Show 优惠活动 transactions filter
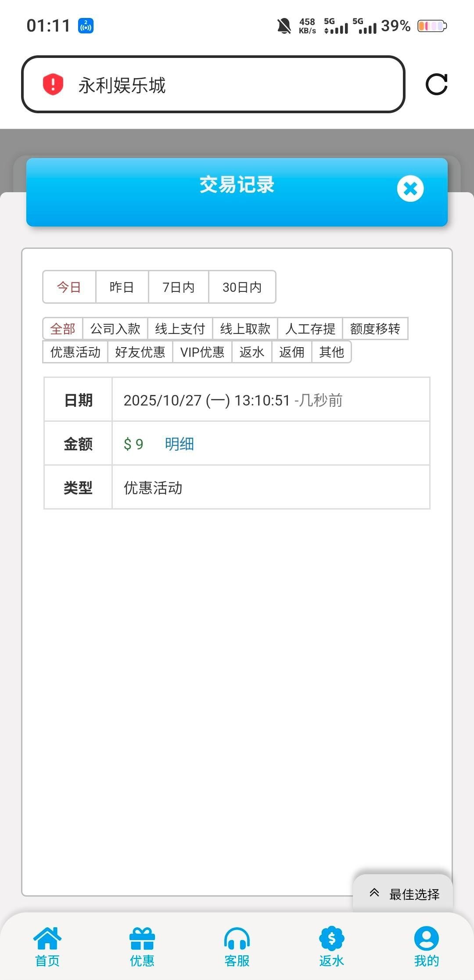The image size is (474, 980). point(75,352)
